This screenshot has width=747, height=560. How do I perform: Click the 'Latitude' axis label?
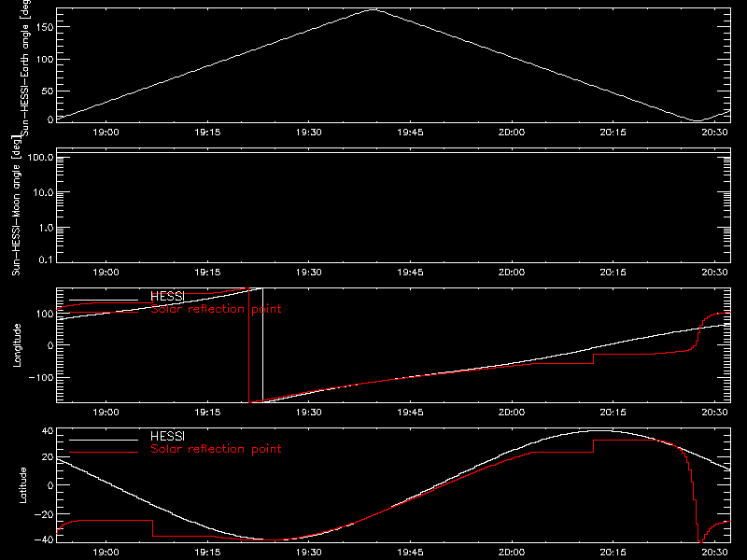[x=22, y=485]
